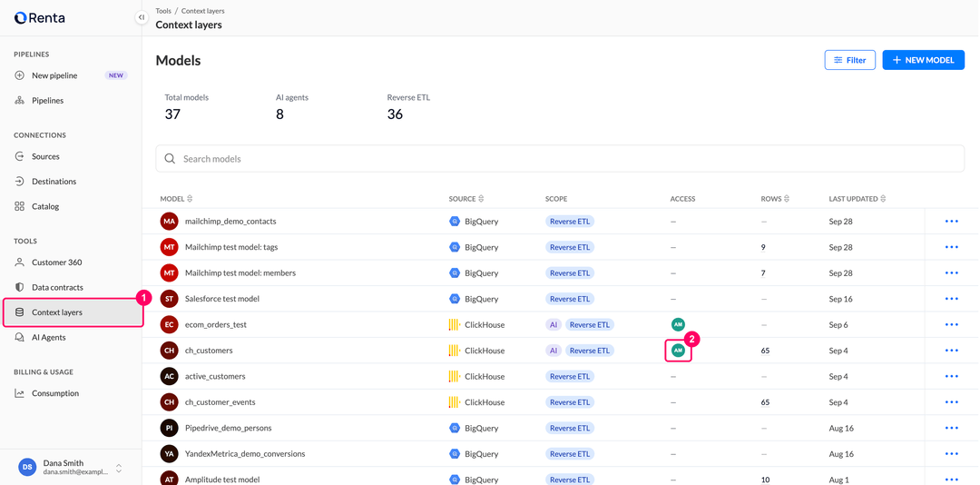Focus the Search models field
980x485 pixels.
tap(560, 159)
